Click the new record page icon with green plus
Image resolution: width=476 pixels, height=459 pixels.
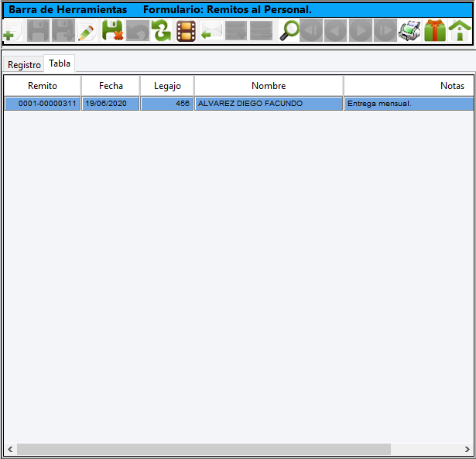(12, 31)
